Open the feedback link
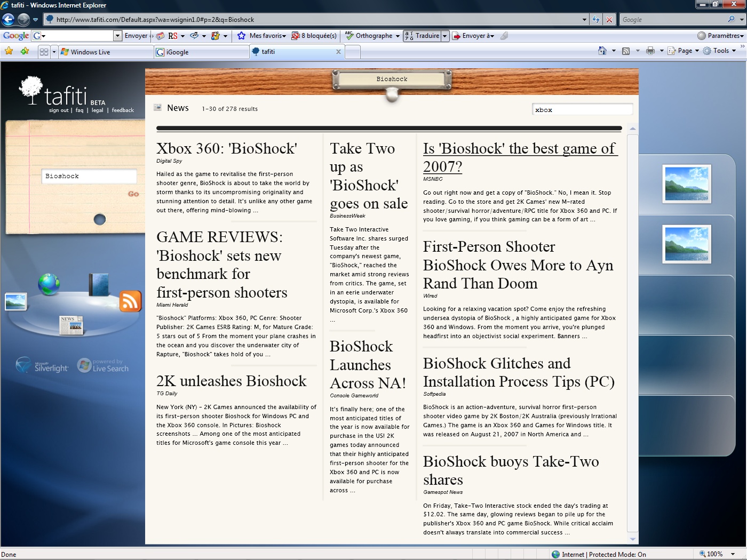Image resolution: width=747 pixels, height=560 pixels. tap(123, 110)
